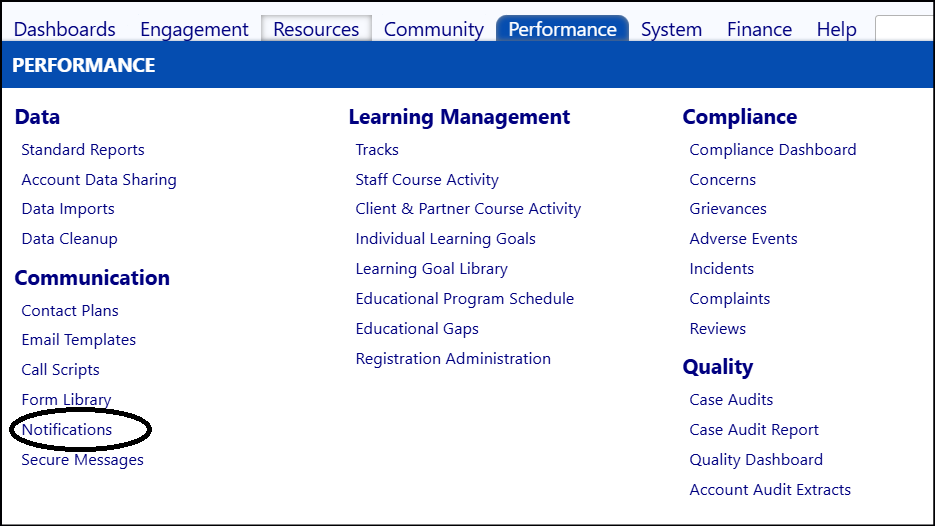Open Email Templates
The image size is (935, 526).
coord(79,340)
